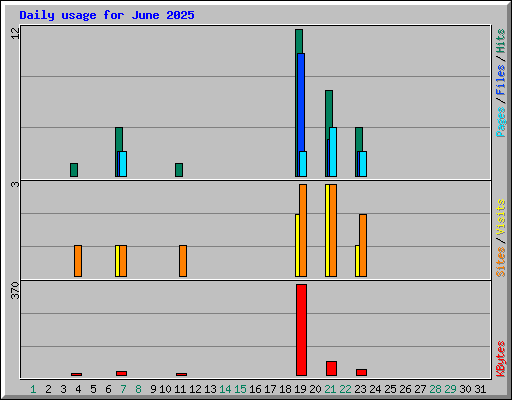Click the day '19' axis label
Viewport: 512px width, 400px height.
click(300, 389)
